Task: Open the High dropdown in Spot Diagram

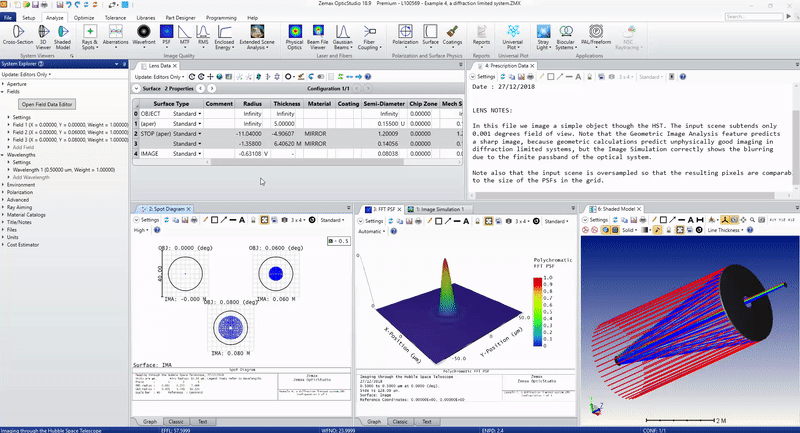Action: [141, 230]
